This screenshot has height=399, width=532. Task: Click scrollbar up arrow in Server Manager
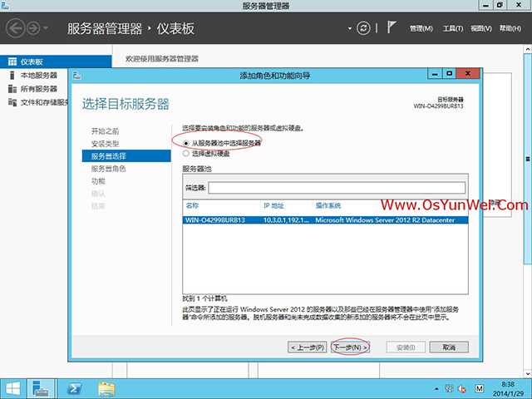tap(528, 50)
